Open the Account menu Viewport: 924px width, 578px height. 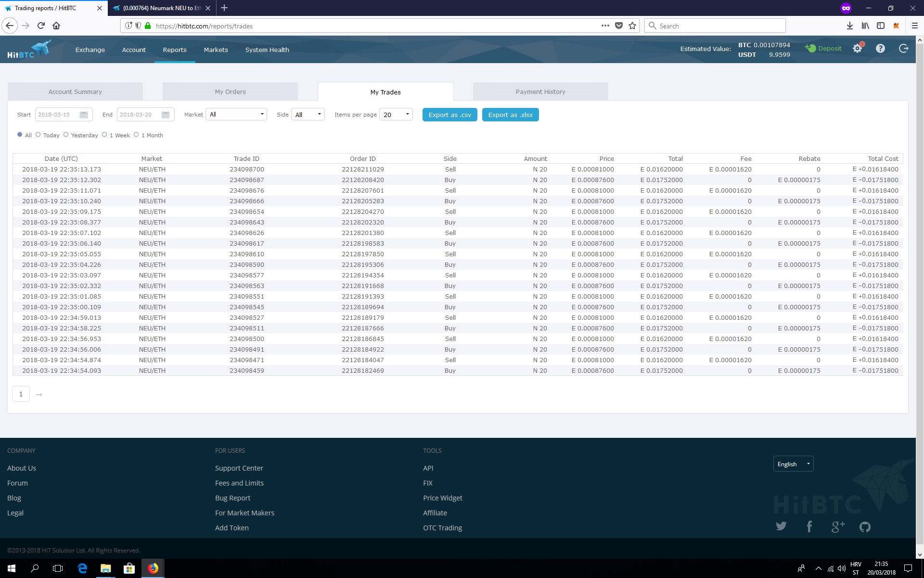134,50
